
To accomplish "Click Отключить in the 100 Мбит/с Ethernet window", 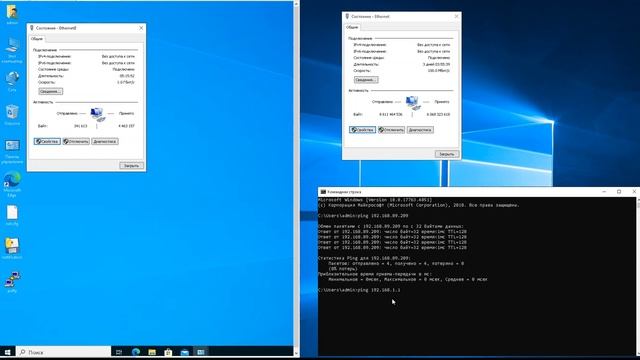I will 391,130.
